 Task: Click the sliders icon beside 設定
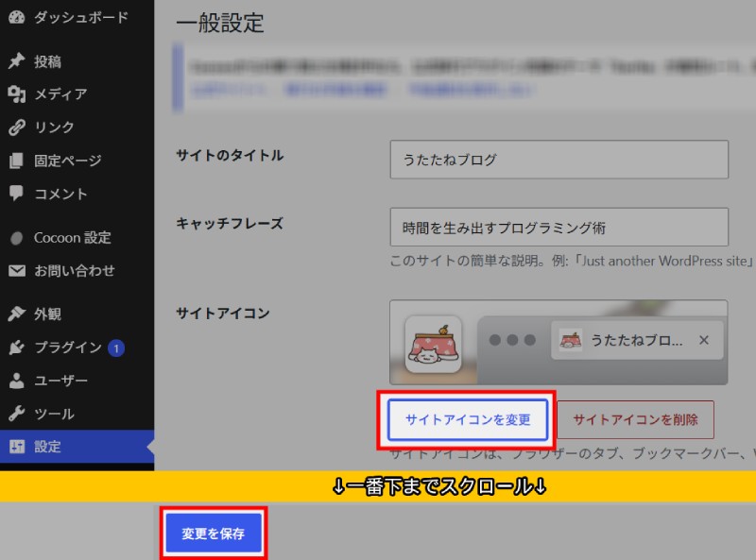tap(16, 447)
